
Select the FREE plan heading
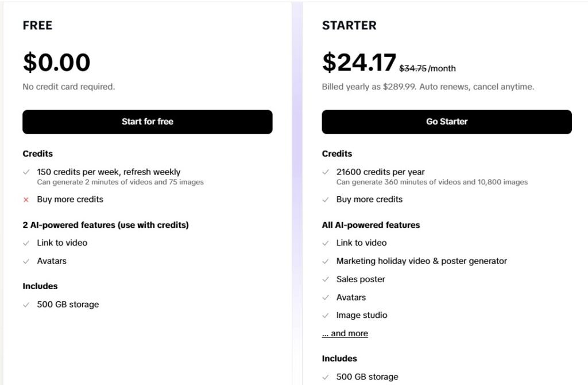point(37,25)
